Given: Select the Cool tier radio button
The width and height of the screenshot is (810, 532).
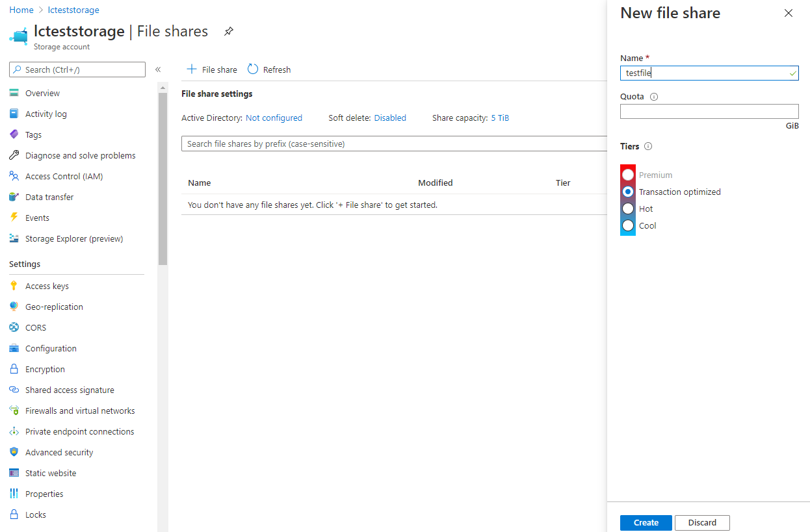Looking at the screenshot, I should [628, 226].
